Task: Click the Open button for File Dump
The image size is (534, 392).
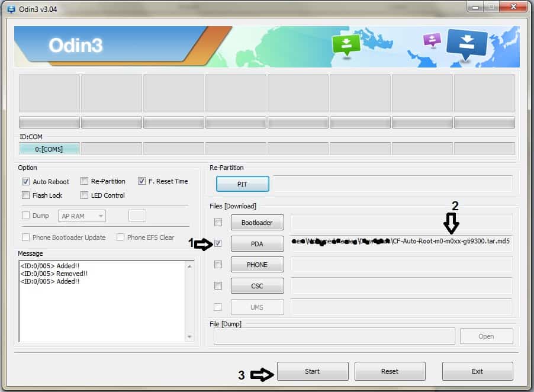Action: coord(486,336)
